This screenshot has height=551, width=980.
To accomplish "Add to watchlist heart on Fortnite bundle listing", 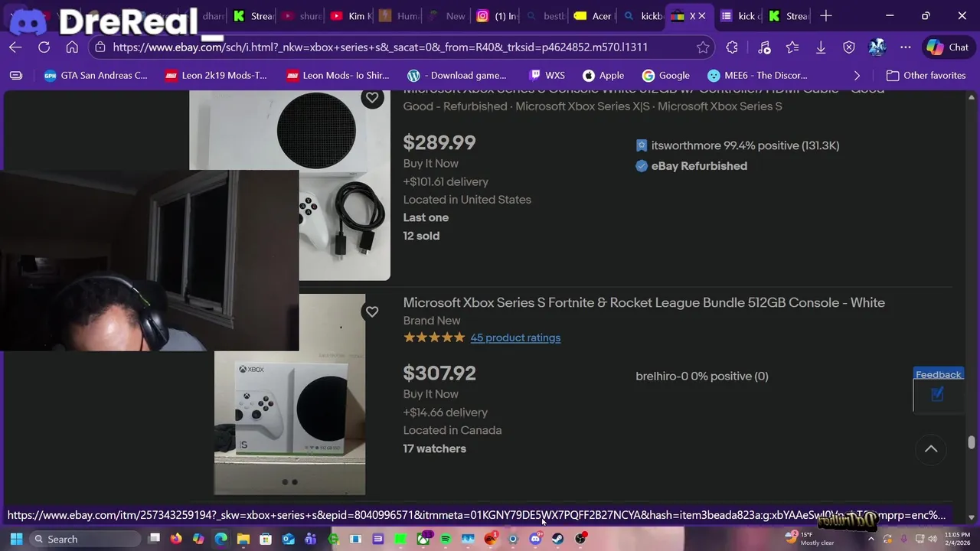I will (372, 311).
